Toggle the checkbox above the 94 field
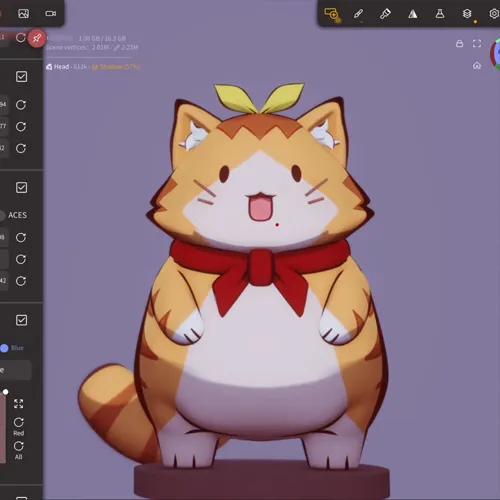 pos(21,77)
